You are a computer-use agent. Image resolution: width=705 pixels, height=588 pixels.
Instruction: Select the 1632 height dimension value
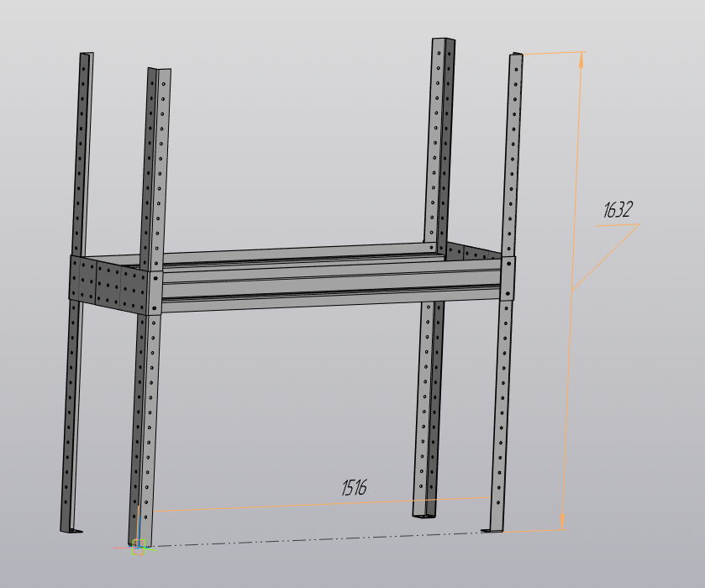(x=618, y=210)
